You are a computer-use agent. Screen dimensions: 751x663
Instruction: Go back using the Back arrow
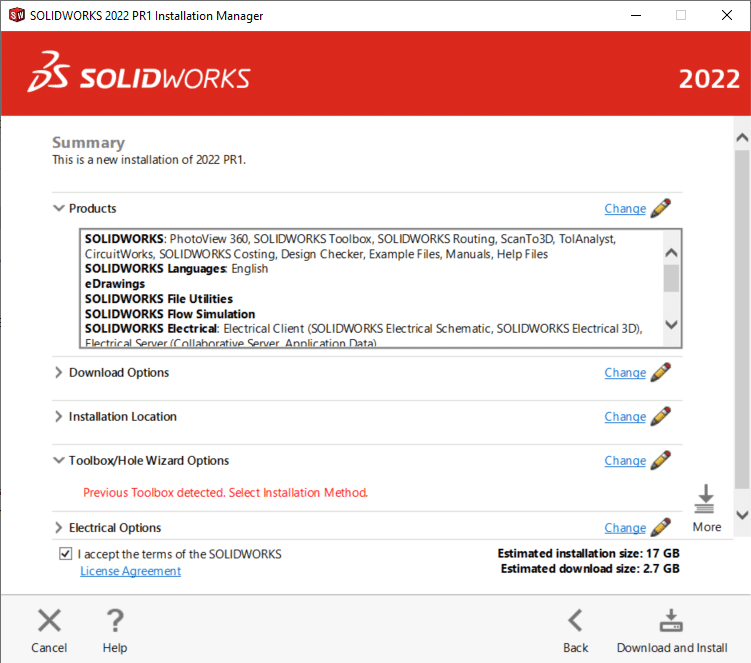[x=575, y=621]
